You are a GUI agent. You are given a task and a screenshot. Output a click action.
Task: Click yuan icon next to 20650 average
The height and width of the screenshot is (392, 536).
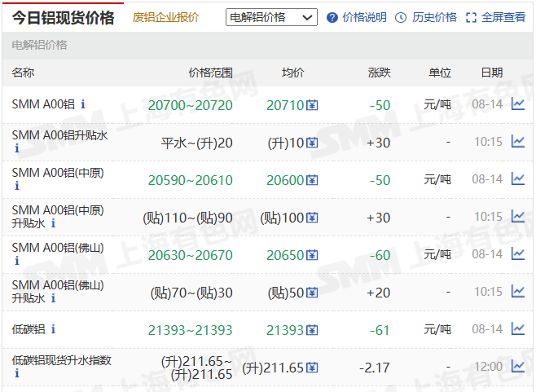[x=312, y=255]
